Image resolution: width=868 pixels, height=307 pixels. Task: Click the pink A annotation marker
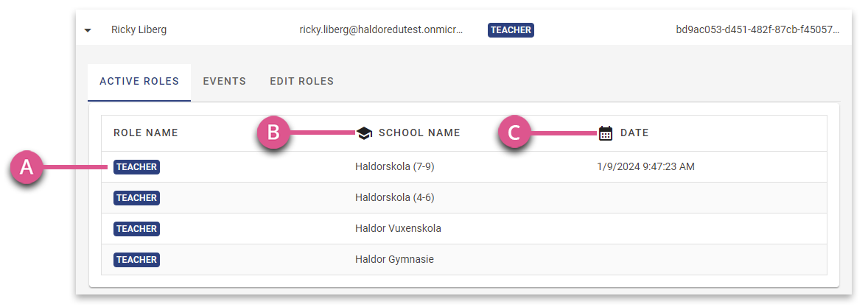click(x=27, y=168)
